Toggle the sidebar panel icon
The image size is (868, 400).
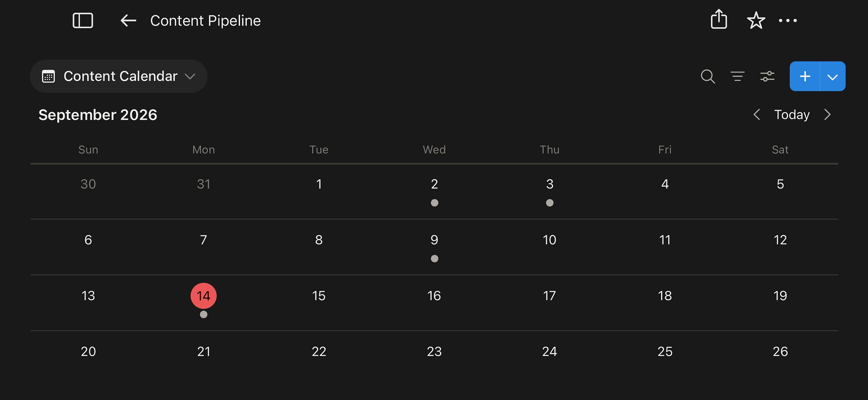tap(83, 21)
